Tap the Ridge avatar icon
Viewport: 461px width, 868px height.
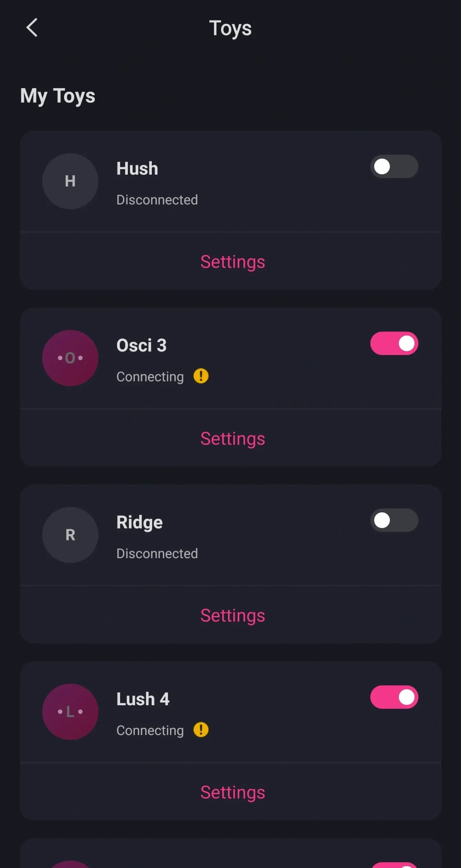pos(70,535)
